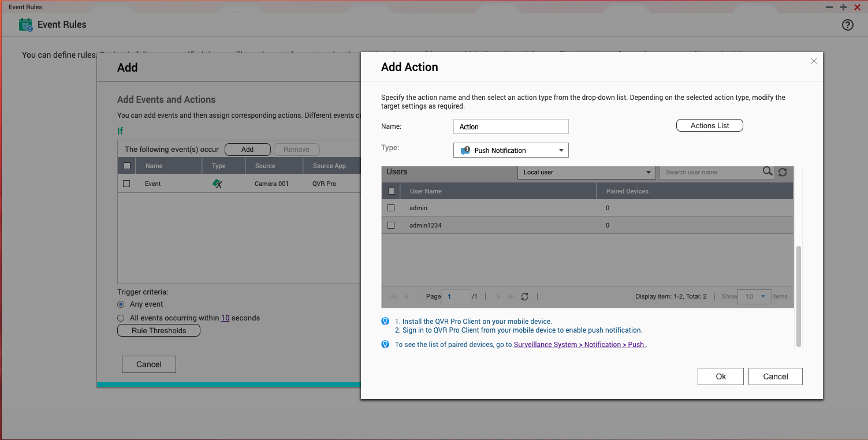
Task: Click the Actions List button
Action: (x=710, y=125)
